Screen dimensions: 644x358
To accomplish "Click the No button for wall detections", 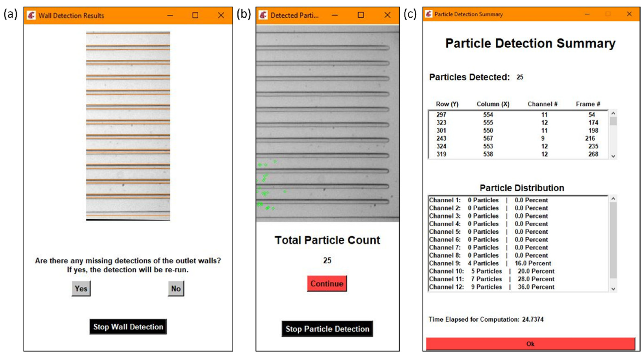I will click(176, 288).
